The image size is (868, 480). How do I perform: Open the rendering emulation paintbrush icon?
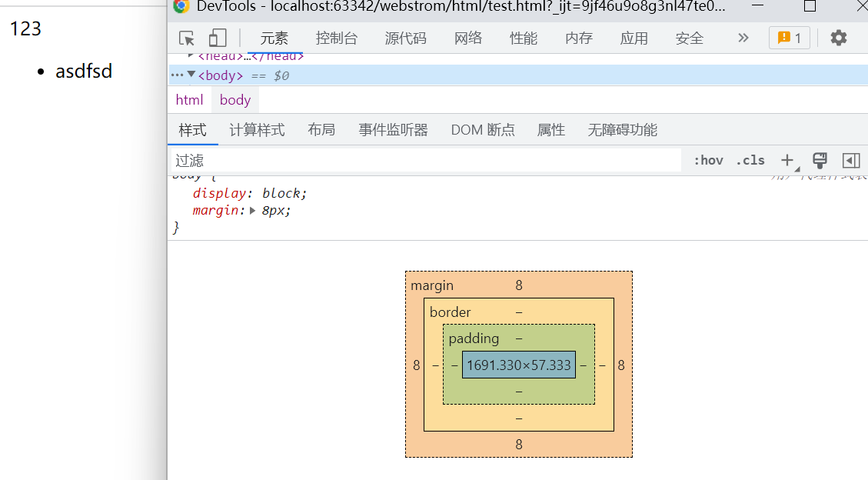[x=820, y=160]
